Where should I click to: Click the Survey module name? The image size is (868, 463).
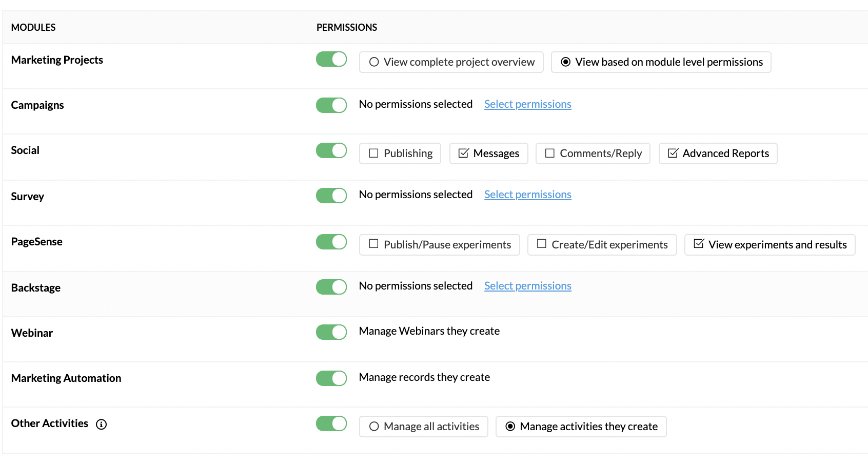click(28, 197)
